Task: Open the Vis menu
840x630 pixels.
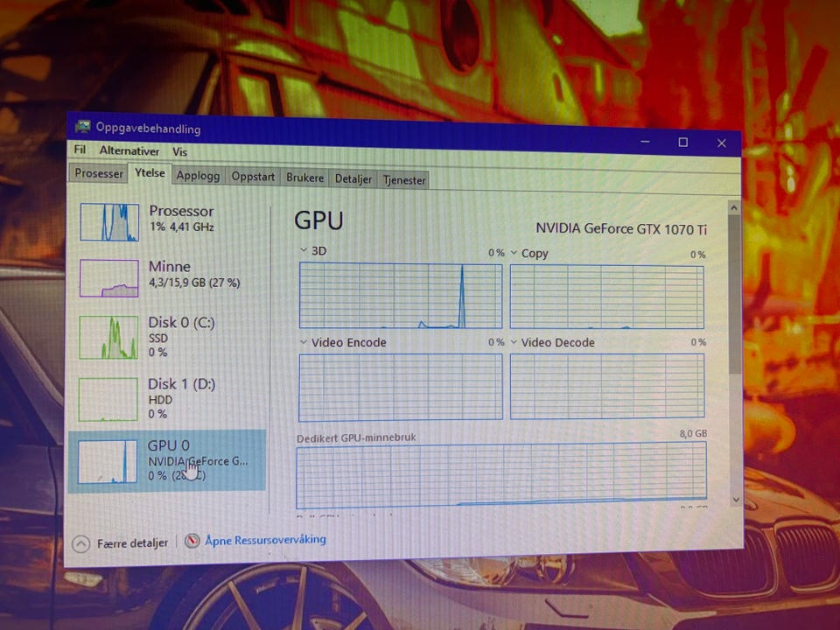Action: click(179, 152)
